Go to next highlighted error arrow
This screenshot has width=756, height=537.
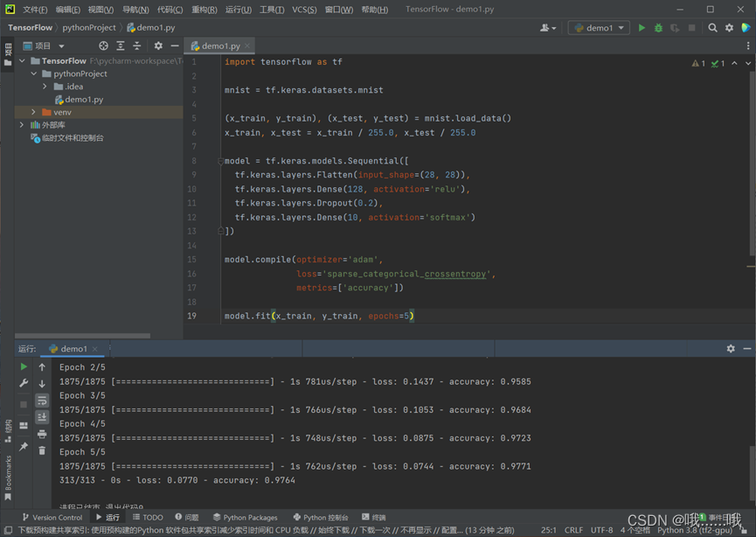748,63
